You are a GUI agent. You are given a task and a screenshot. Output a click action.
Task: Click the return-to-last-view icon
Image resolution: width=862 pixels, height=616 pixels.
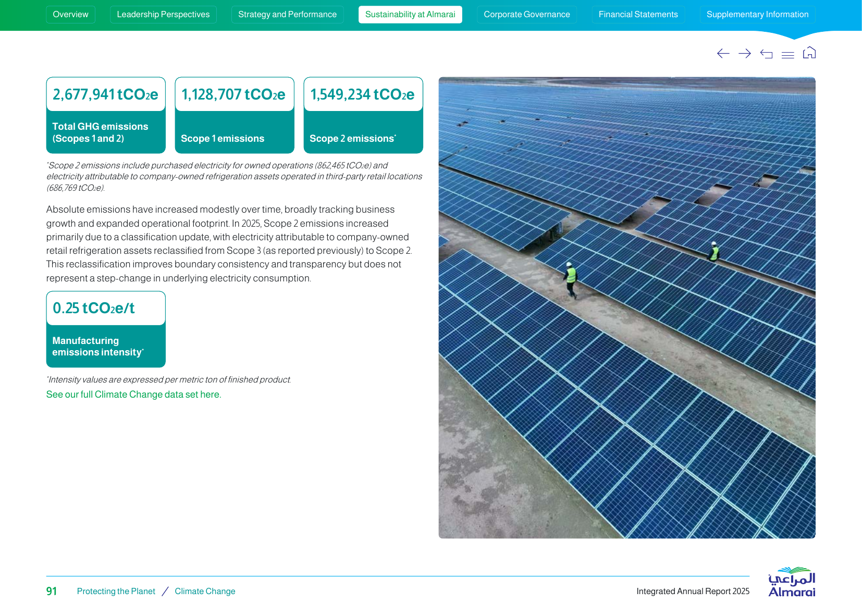click(x=766, y=54)
